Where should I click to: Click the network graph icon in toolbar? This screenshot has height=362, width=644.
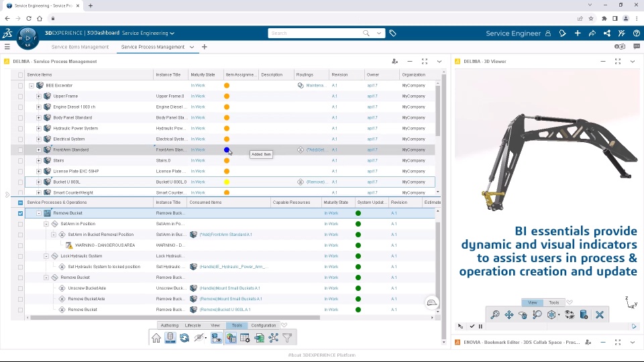pyautogui.click(x=274, y=338)
